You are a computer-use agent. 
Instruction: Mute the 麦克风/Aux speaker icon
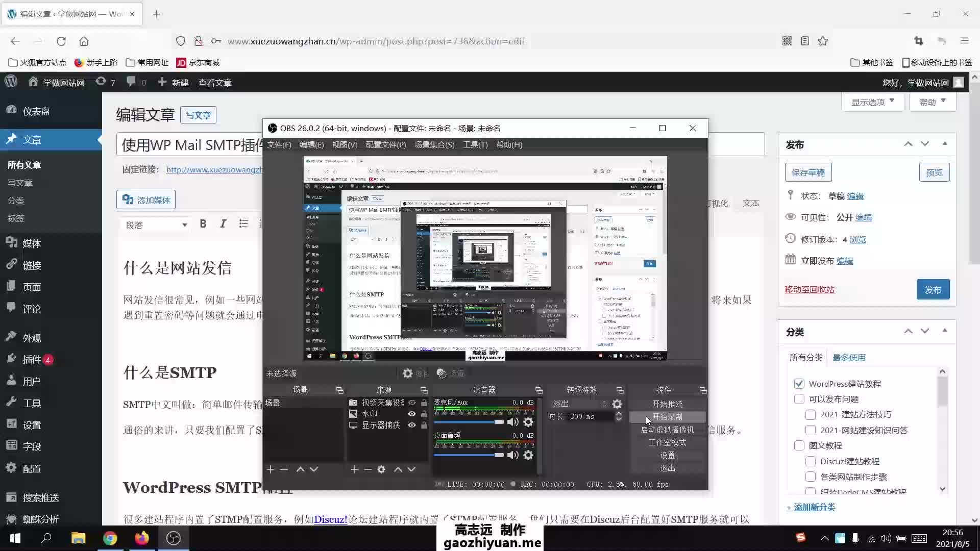[x=512, y=422]
